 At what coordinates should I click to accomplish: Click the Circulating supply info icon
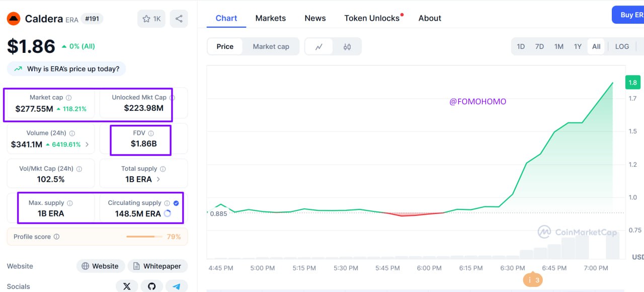[167, 203]
